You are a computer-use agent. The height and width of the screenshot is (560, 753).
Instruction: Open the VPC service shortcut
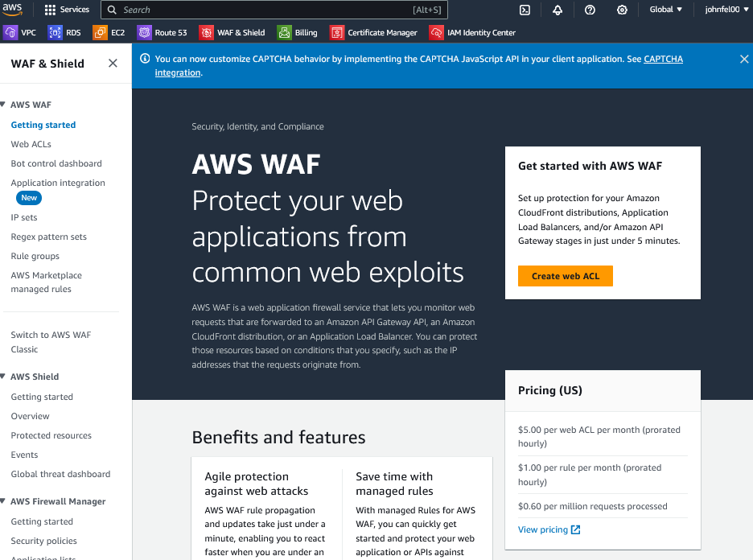[20, 33]
